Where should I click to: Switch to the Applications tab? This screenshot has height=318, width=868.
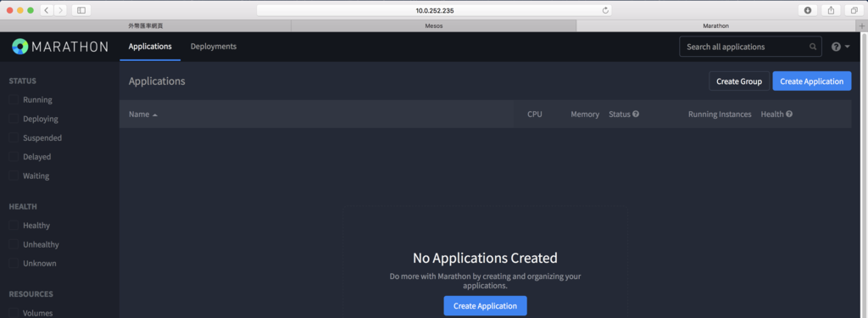point(150,47)
